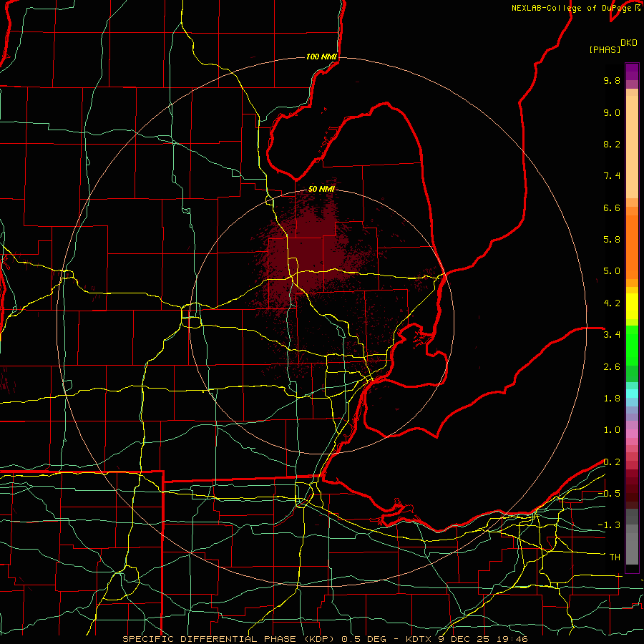Select the 2.6 scale value
Screen dimensions: 644x644
click(x=612, y=366)
